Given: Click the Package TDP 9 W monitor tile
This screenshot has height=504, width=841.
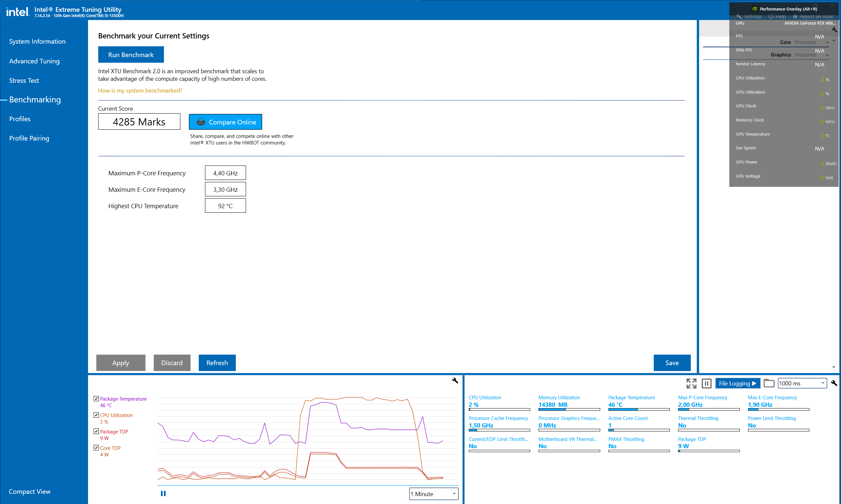Looking at the screenshot, I should [709, 445].
